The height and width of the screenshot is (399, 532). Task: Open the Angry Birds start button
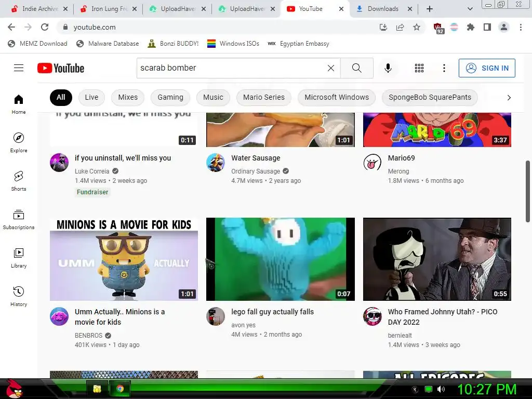[14, 389]
